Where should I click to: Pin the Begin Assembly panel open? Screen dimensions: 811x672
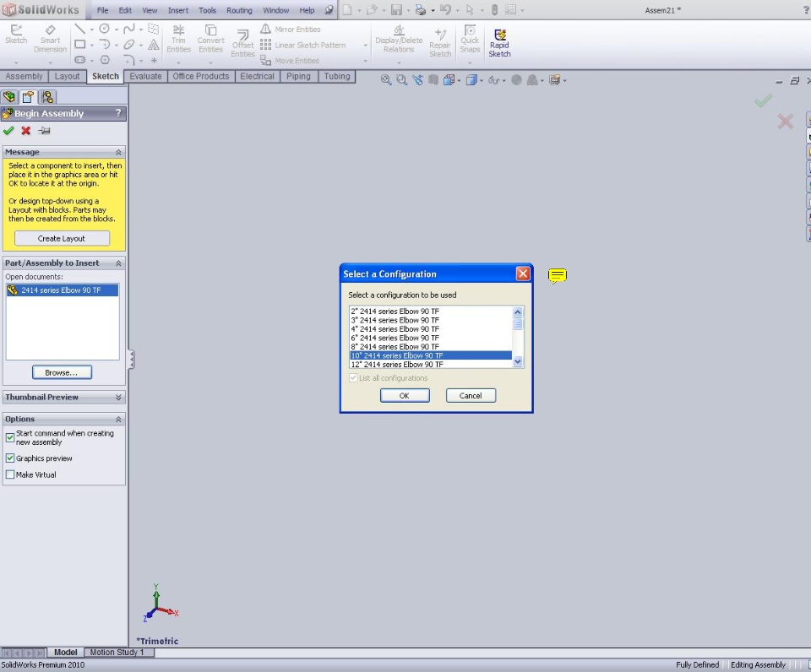pos(44,131)
